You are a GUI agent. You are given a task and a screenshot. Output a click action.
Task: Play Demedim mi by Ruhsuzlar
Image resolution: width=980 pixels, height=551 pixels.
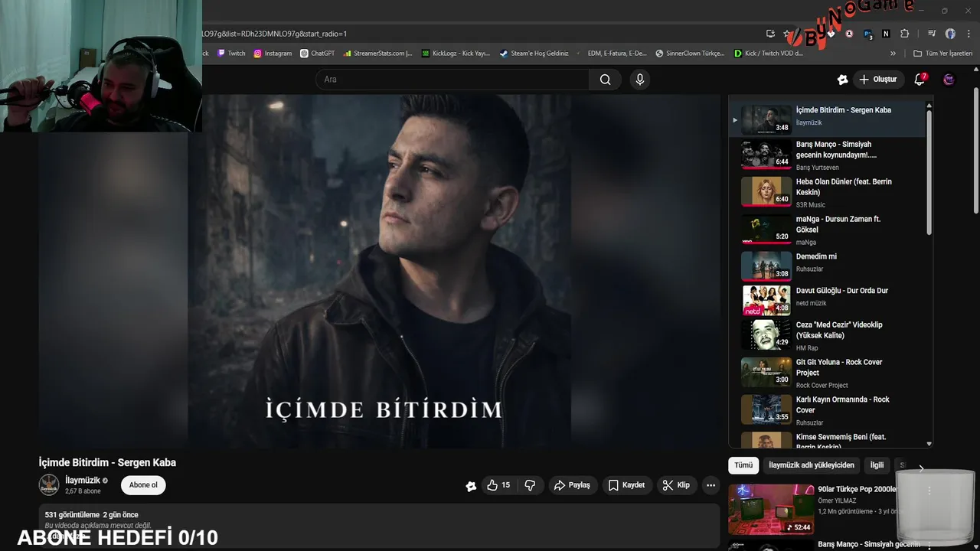pyautogui.click(x=827, y=266)
